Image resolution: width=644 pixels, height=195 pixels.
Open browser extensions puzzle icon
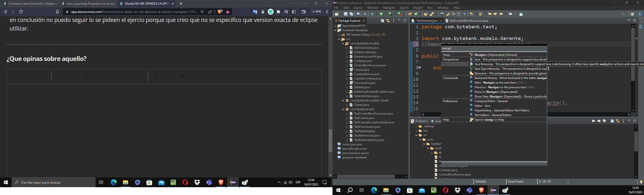(x=278, y=12)
